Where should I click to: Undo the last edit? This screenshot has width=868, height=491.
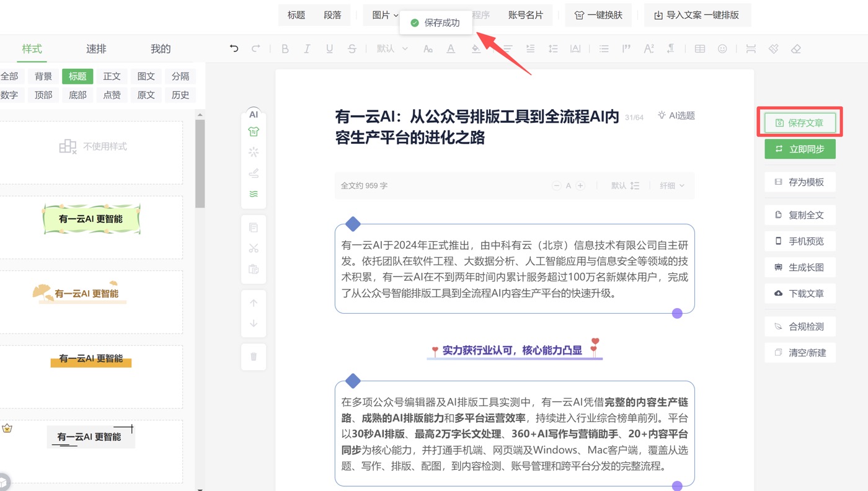tap(234, 48)
